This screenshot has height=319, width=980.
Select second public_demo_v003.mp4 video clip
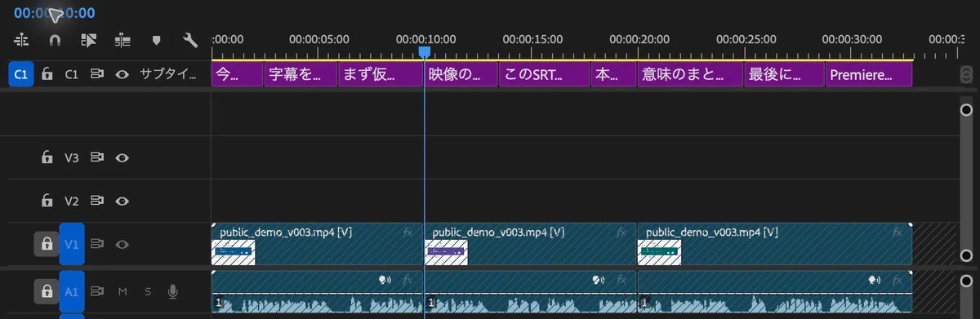point(531,244)
